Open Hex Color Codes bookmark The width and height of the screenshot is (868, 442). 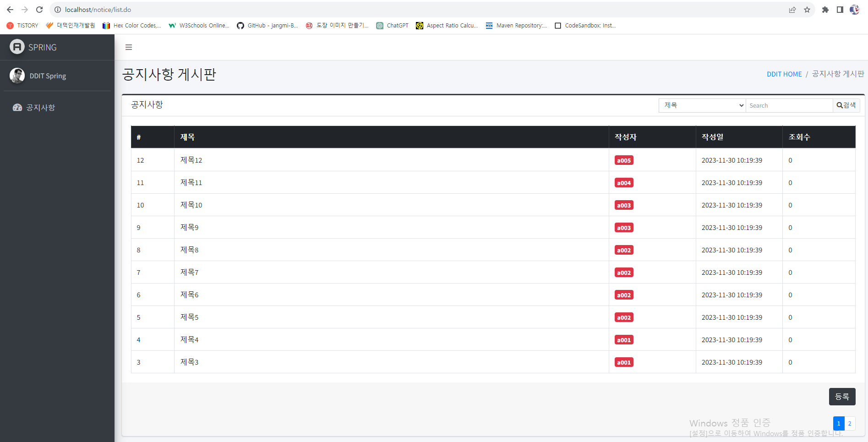(x=132, y=26)
